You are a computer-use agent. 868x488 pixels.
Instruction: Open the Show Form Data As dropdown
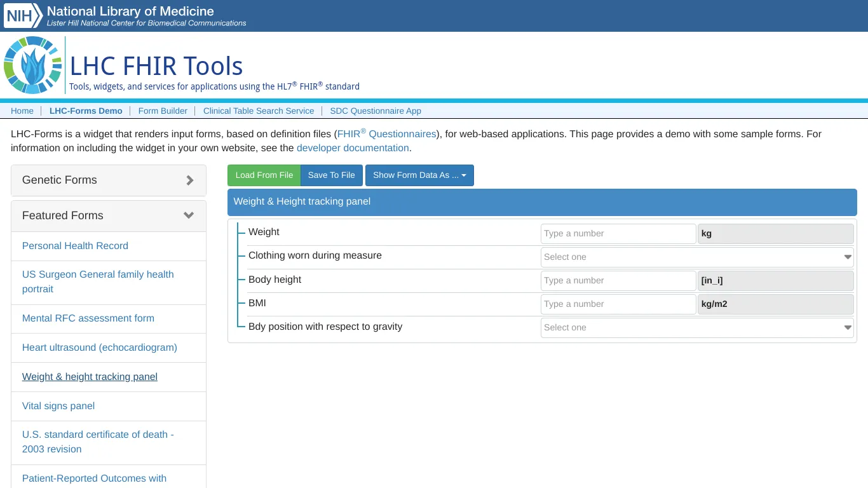[x=419, y=175]
